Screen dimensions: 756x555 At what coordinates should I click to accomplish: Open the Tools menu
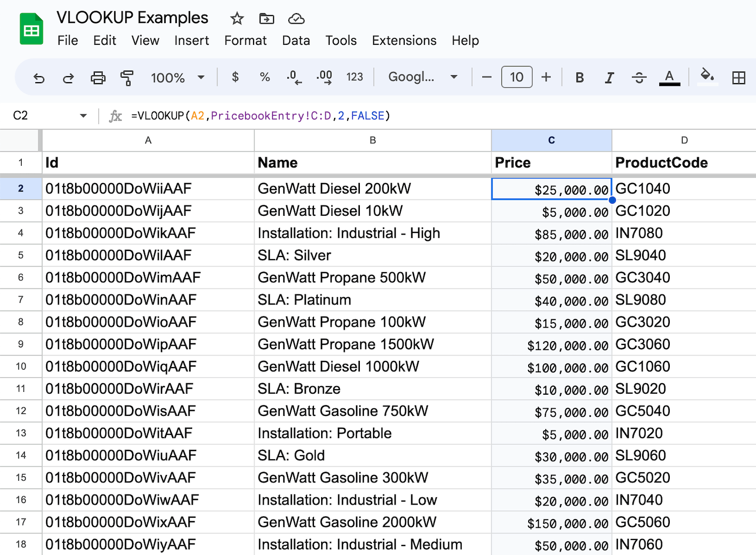click(x=341, y=40)
